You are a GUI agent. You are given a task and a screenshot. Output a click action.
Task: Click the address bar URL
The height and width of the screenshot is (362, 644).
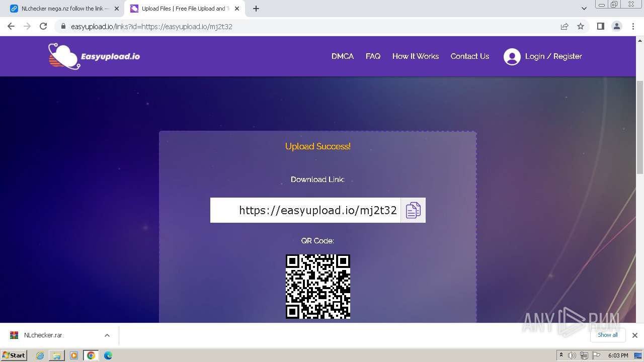click(151, 27)
